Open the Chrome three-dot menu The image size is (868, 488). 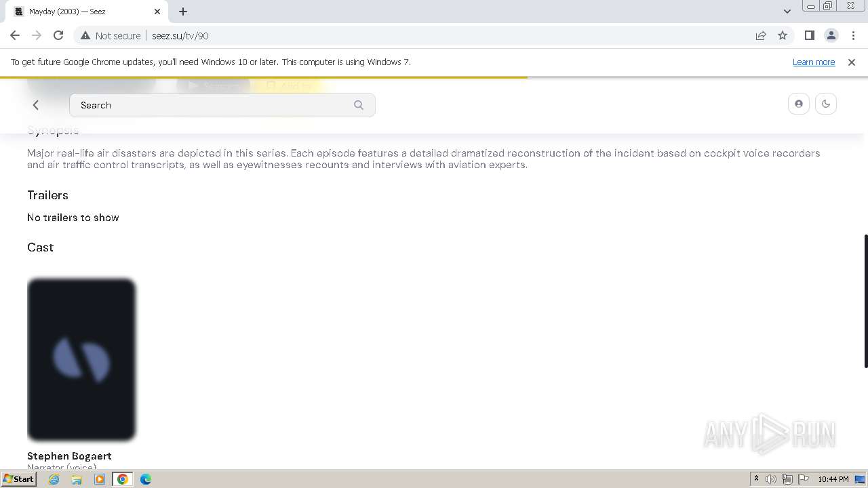853,35
